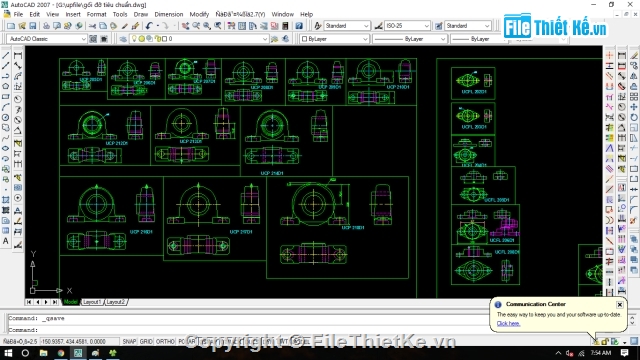The image size is (640, 360).
Task: Select the Line draw tool
Action: pos(6,55)
